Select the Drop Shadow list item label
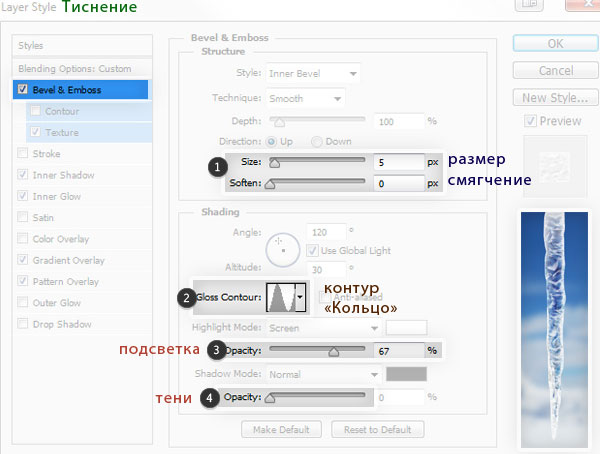Viewport: 600px width, 454px height. tap(62, 324)
